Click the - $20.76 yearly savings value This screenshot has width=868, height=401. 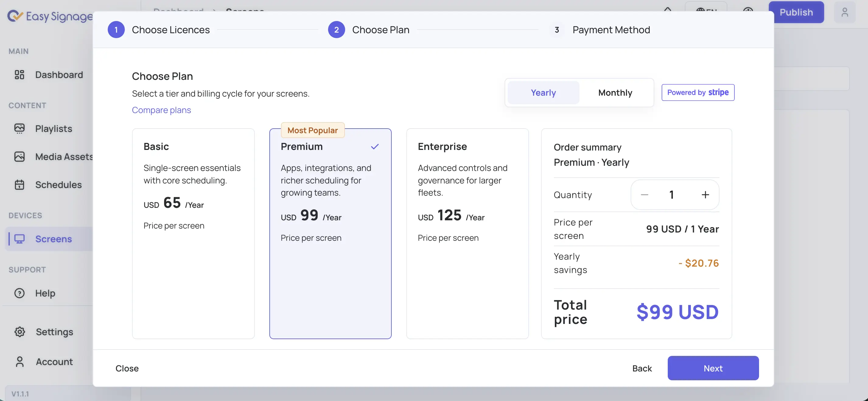(x=698, y=263)
